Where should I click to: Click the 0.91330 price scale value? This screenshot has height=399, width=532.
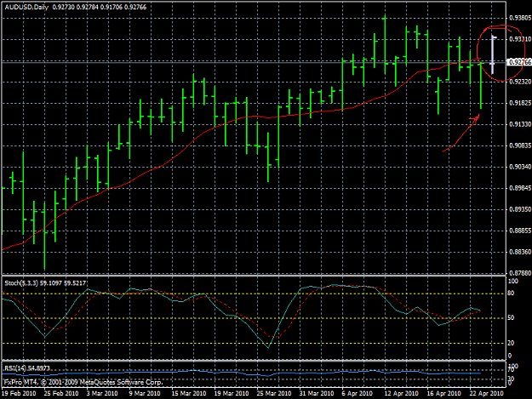[520, 124]
